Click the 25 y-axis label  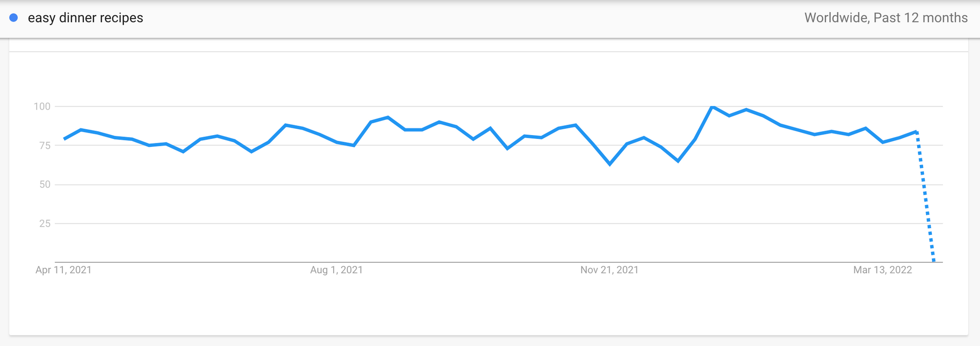coord(45,223)
